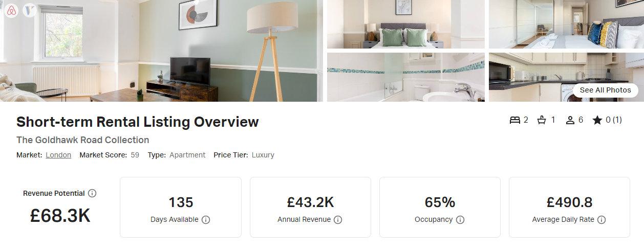Screen dimensions: 644x252
Task: Select the Average Daily Rate £490.8 card
Action: click(569, 207)
